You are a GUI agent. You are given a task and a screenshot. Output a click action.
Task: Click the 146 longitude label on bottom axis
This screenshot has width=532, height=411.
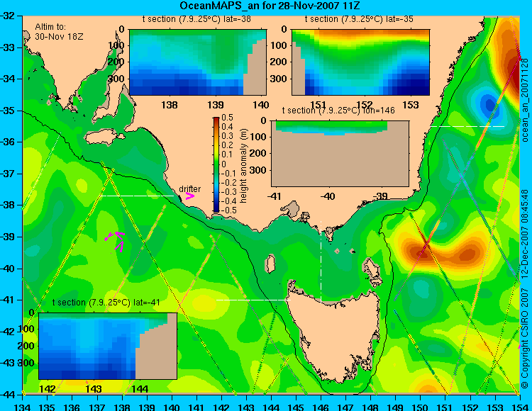tap(321, 407)
